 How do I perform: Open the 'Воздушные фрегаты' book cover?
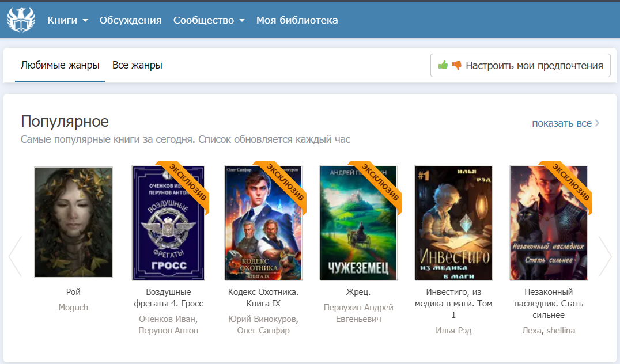[x=168, y=222]
